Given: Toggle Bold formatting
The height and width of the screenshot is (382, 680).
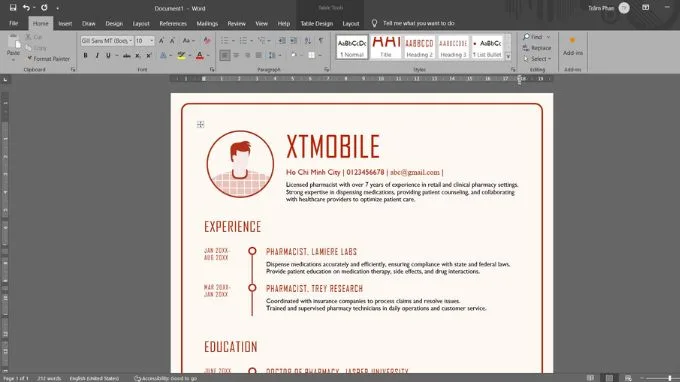Looking at the screenshot, I should (x=85, y=56).
